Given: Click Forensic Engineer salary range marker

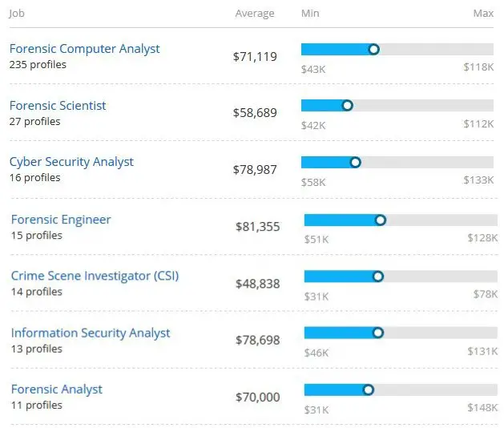Looking at the screenshot, I should [381, 220].
